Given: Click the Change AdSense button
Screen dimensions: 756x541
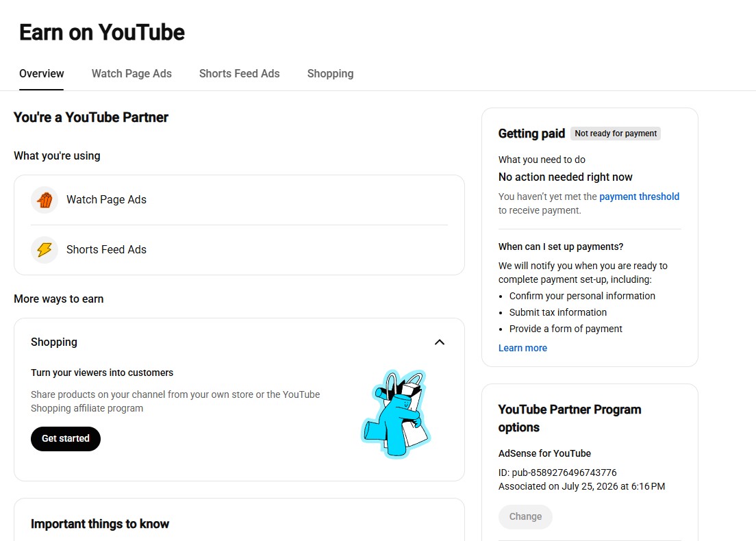Looking at the screenshot, I should click(525, 517).
